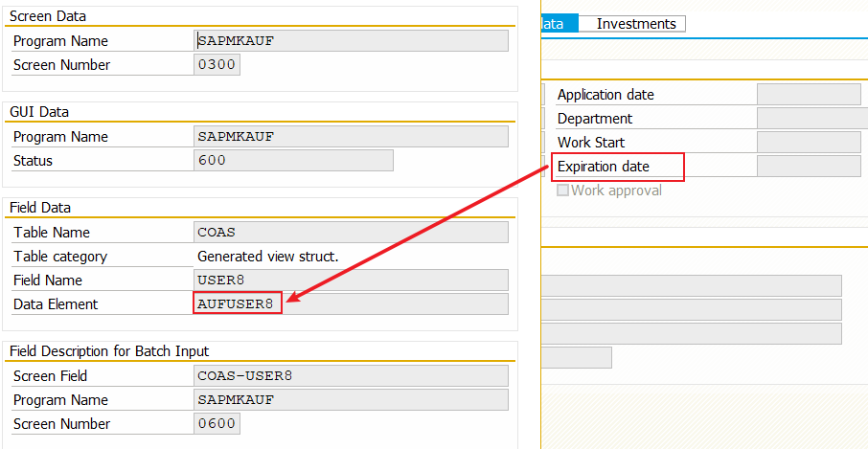This screenshot has height=449, width=868.
Task: Click the Table Name field COAS
Action: [351, 233]
